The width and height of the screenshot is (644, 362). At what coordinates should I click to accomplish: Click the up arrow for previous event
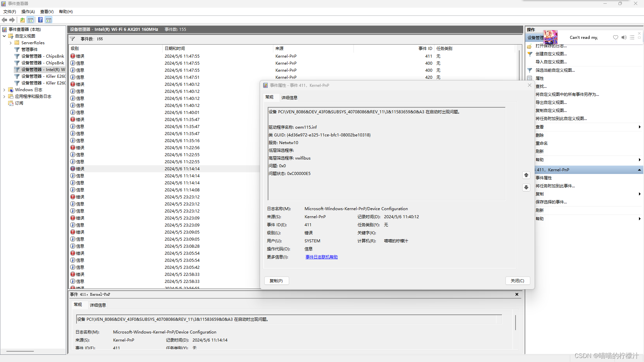(526, 175)
